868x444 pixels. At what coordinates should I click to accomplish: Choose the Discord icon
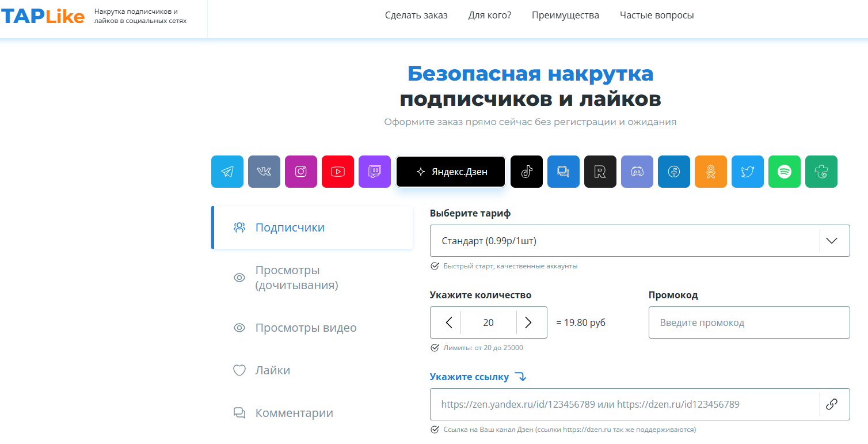[x=637, y=172]
